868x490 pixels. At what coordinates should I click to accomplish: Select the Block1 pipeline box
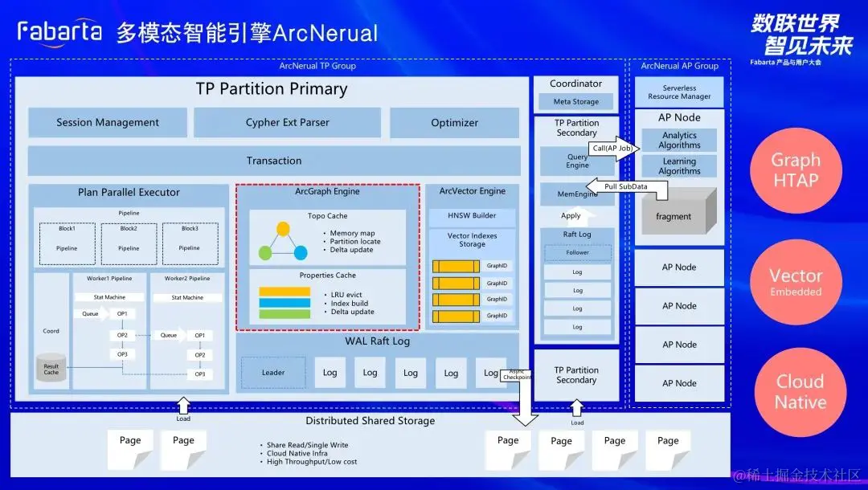pyautogui.click(x=67, y=243)
